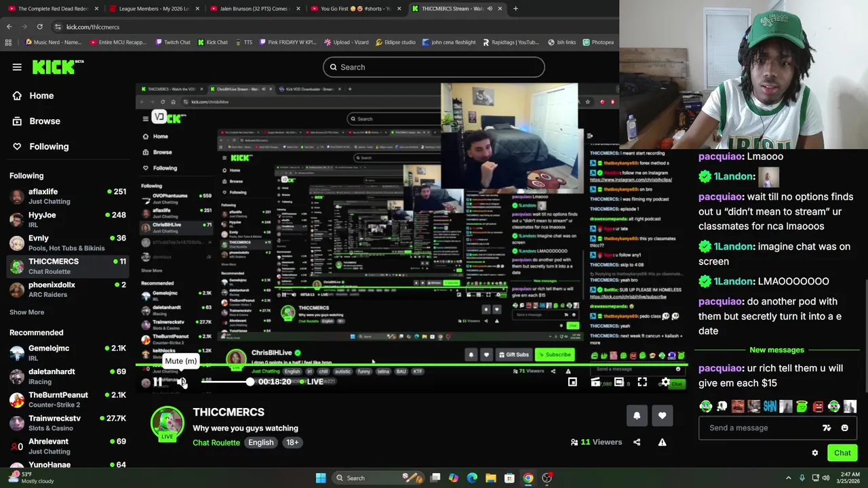Open Twitch Chat bookmark
Image resolution: width=868 pixels, height=488 pixels.
coord(173,42)
